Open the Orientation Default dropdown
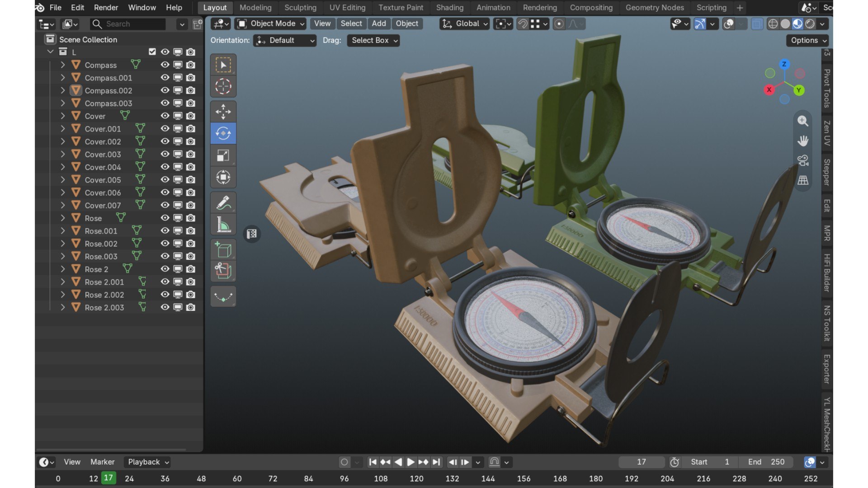The image size is (868, 488). pyautogui.click(x=285, y=41)
